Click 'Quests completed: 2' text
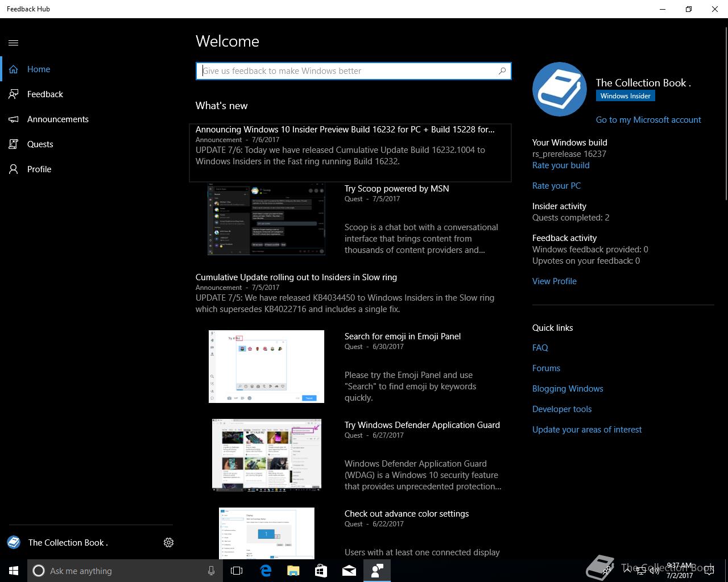 571,218
